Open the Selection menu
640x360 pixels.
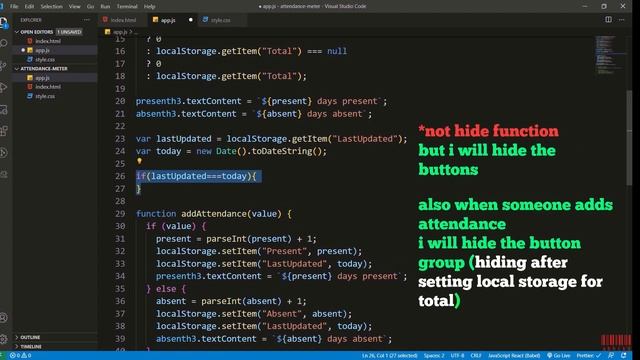point(51,6)
